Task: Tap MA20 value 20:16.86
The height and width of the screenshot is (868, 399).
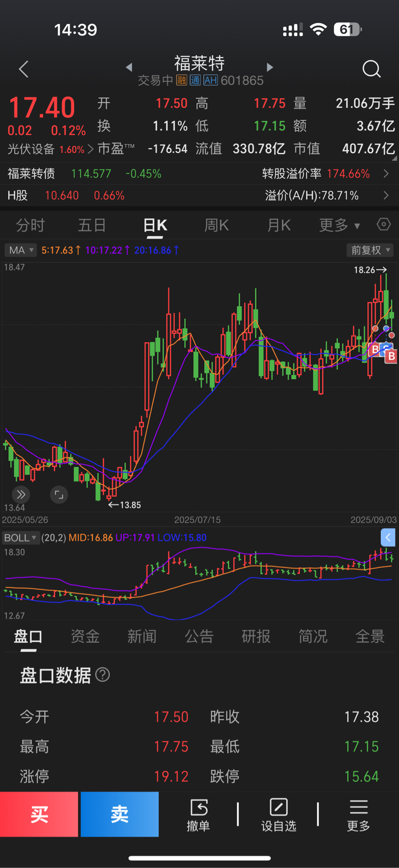Action: 157,250
